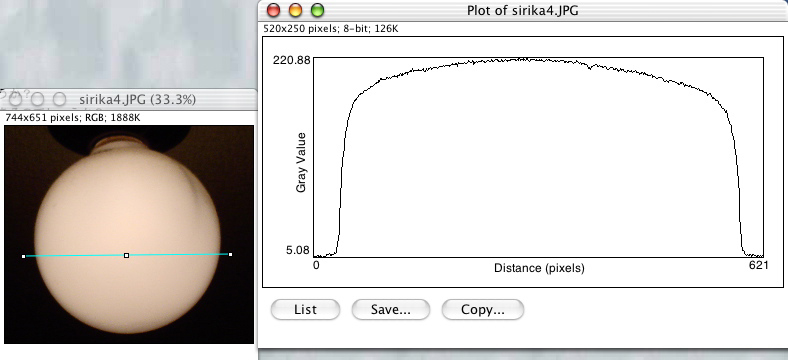
Task: Select the center handle of the cyan line
Action: (x=127, y=255)
